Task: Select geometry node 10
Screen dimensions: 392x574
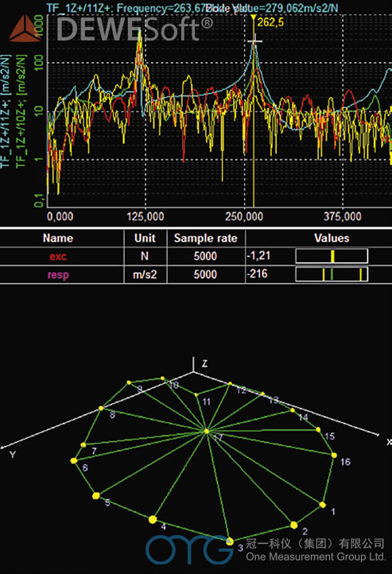Action: click(x=162, y=378)
